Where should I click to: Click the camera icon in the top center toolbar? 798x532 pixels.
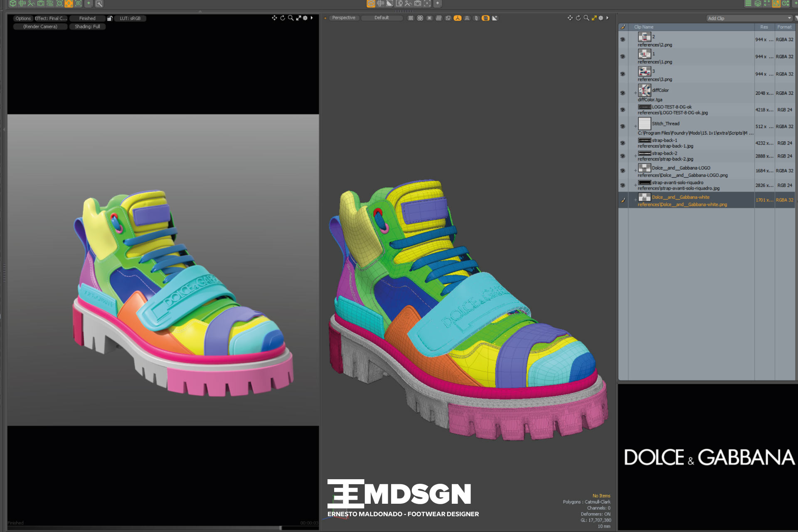418,3
